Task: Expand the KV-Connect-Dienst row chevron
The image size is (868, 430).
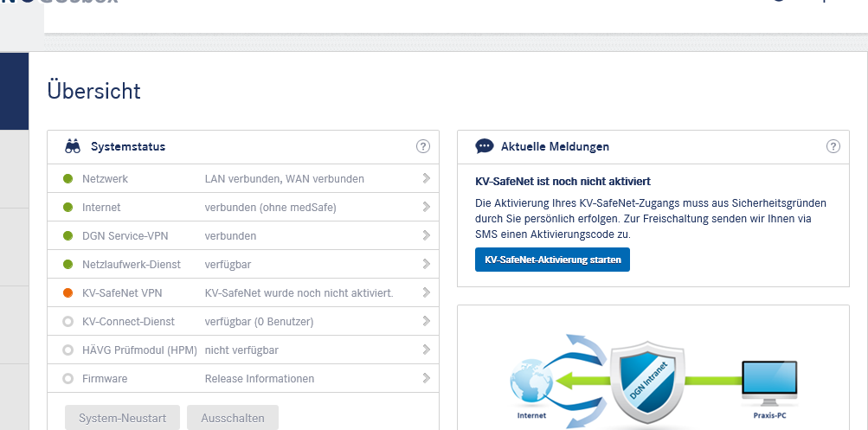Action: coord(426,321)
